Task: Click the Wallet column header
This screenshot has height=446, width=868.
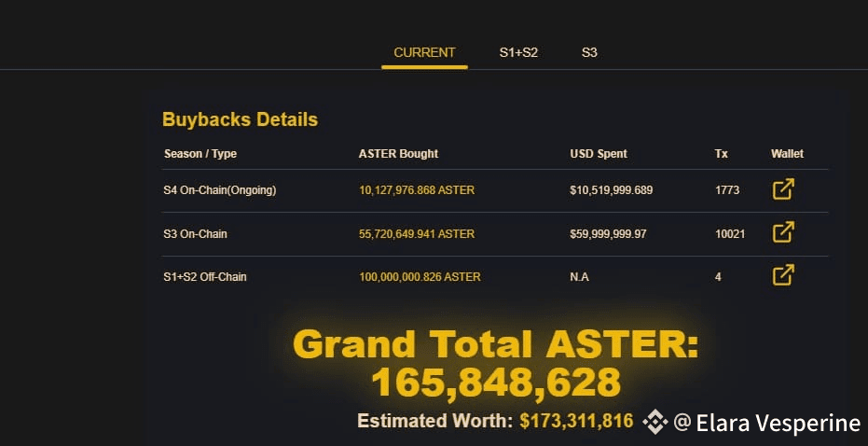Action: pyautogui.click(x=787, y=153)
